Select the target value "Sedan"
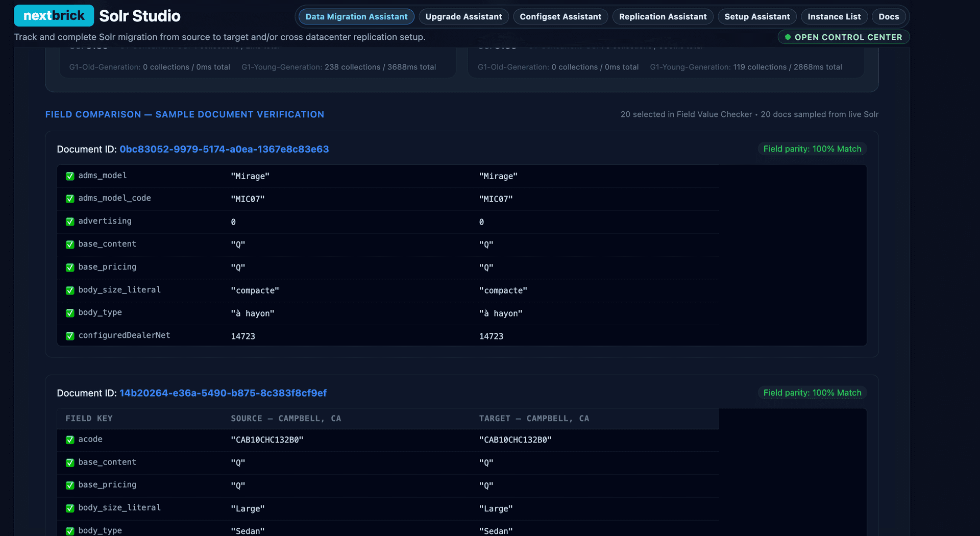980x536 pixels. (496, 531)
